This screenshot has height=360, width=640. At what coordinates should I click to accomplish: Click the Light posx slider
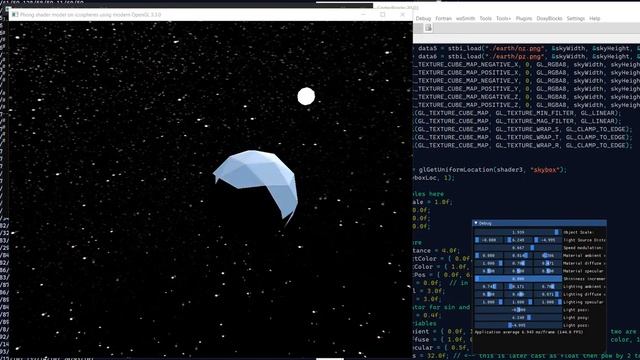point(518,310)
